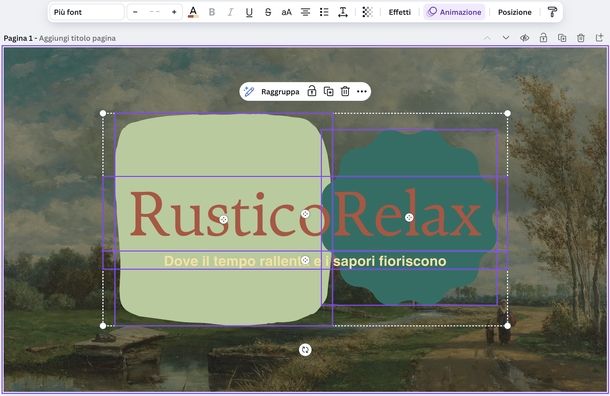Image resolution: width=610 pixels, height=396 pixels.
Task: Increase font size with plus button
Action: pyautogui.click(x=174, y=12)
